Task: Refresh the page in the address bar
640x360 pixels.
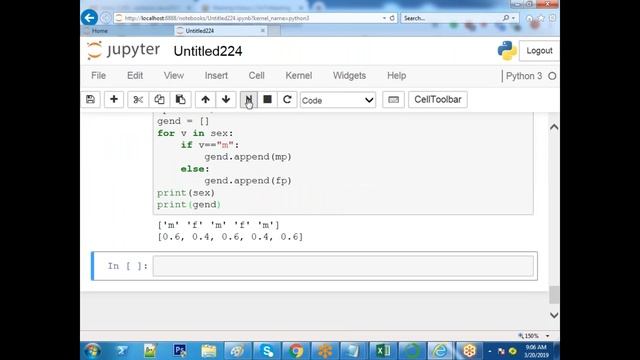Action: point(392,18)
